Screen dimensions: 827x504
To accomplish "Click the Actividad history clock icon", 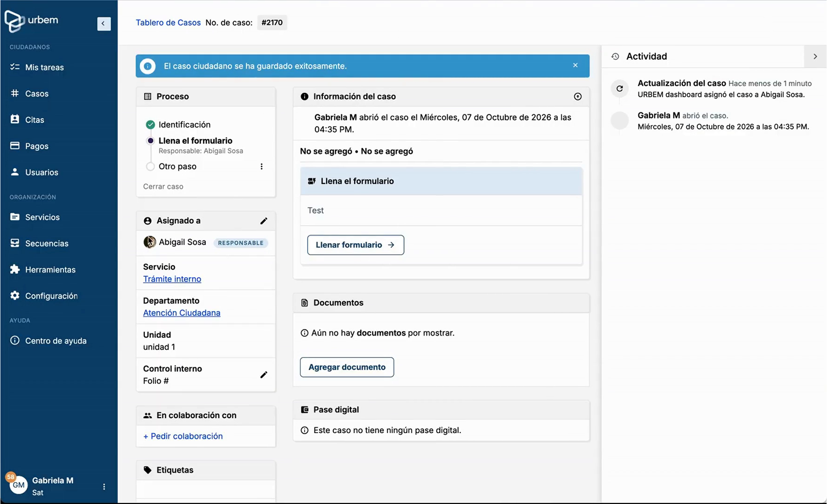I will point(616,56).
